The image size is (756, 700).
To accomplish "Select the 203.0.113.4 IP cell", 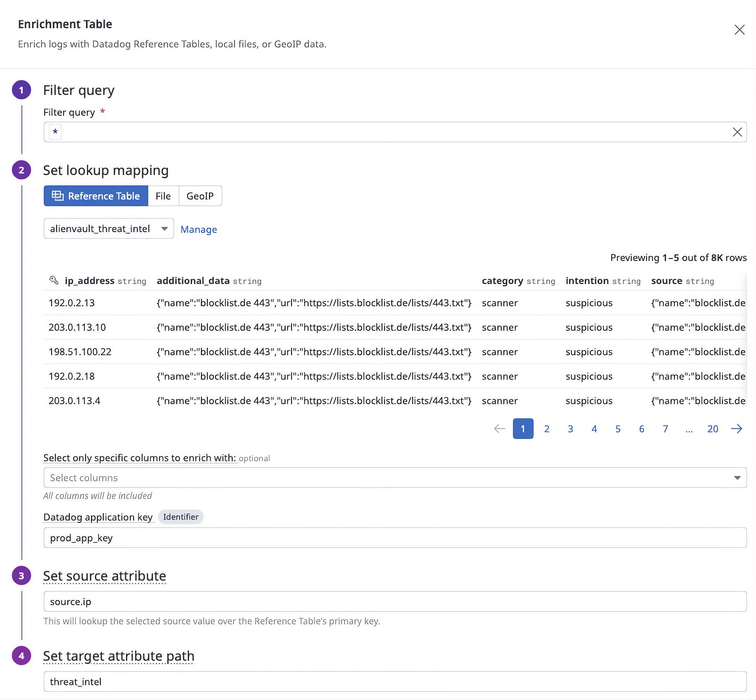I will pos(74,401).
